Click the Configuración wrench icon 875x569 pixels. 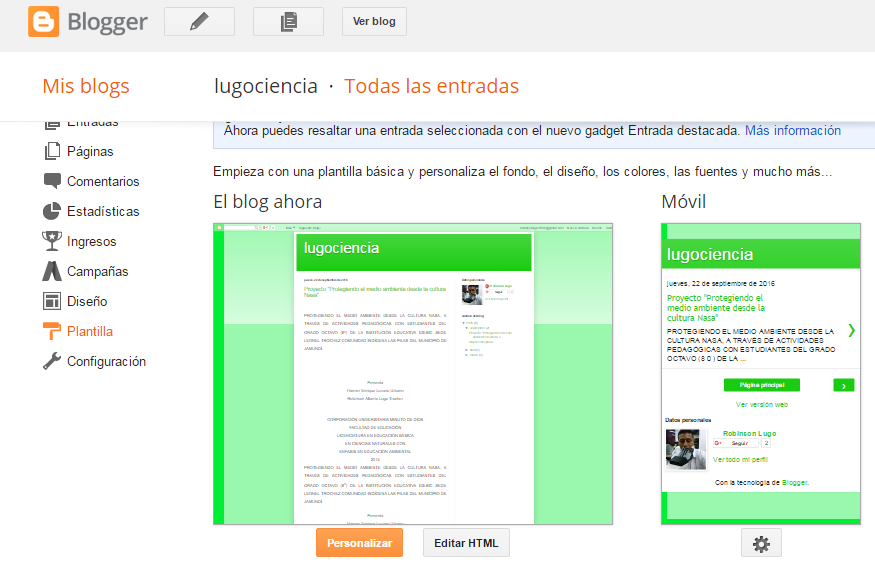tap(52, 361)
